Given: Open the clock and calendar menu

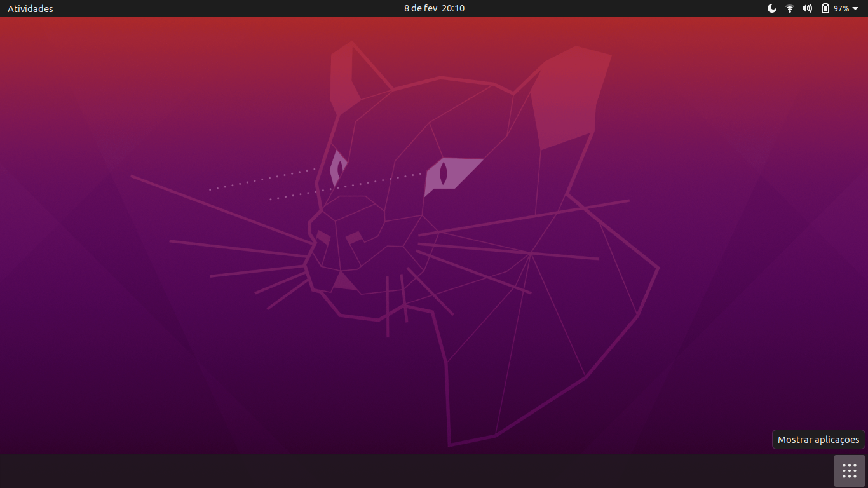Looking at the screenshot, I should [434, 8].
